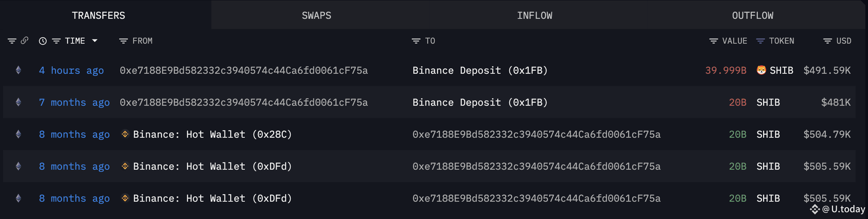Open the OUTFLOW tab
Image resolution: width=868 pixels, height=219 pixels.
click(x=753, y=15)
